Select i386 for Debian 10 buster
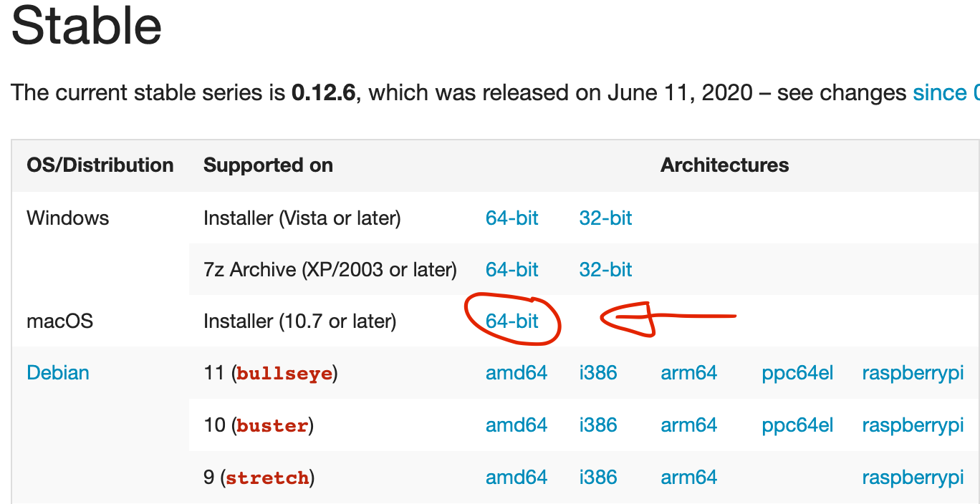Viewport: 980px width, 504px height. [x=598, y=425]
